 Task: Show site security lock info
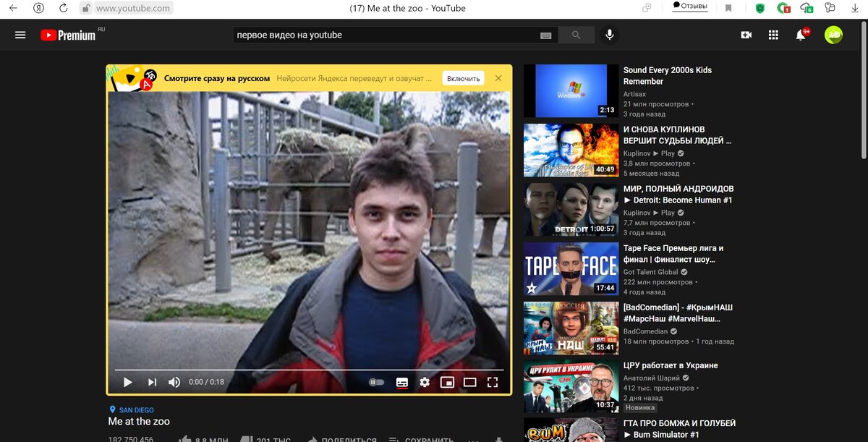[85, 8]
